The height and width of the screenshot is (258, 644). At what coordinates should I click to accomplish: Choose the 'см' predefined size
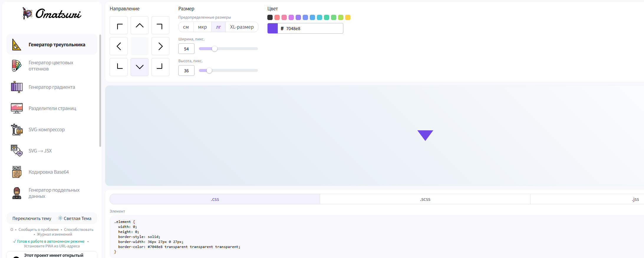coord(186,27)
